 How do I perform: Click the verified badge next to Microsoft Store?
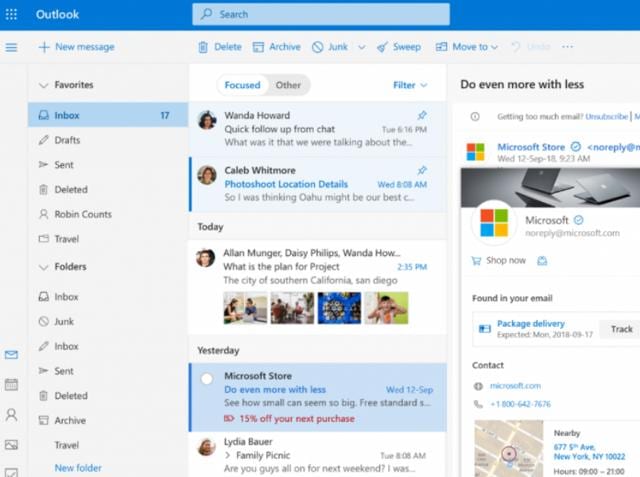(x=576, y=146)
